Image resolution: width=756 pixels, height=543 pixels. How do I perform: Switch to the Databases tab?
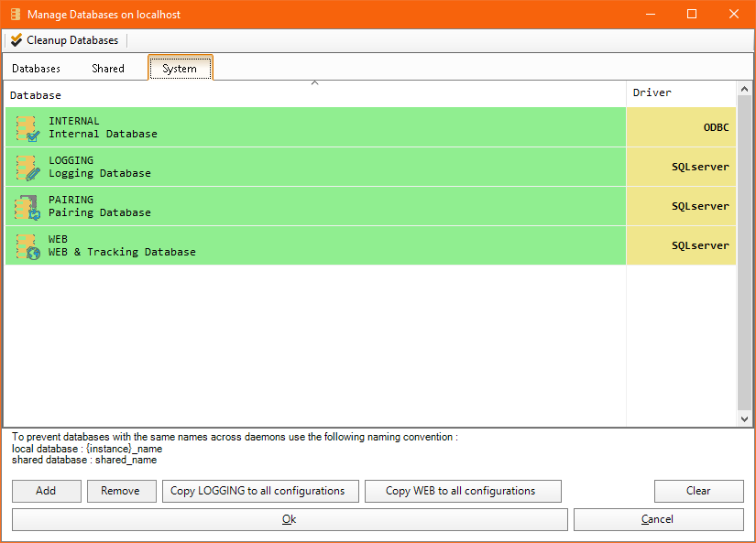tap(37, 69)
